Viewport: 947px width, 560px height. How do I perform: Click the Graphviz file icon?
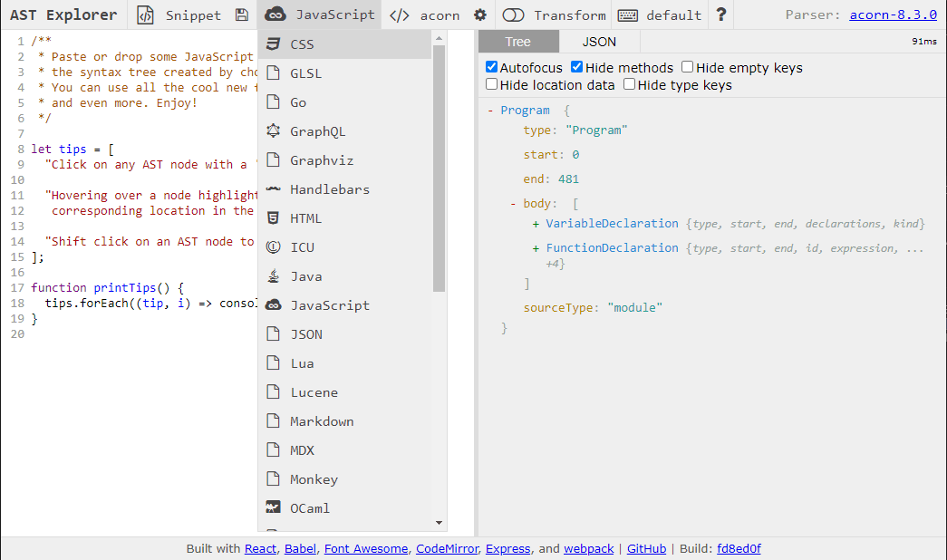[x=274, y=160]
